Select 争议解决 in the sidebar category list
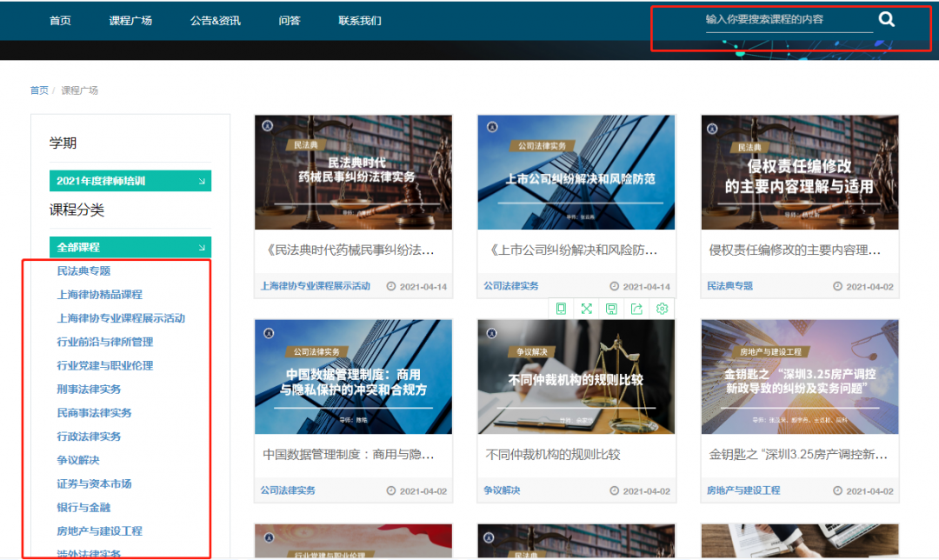 pos(78,460)
